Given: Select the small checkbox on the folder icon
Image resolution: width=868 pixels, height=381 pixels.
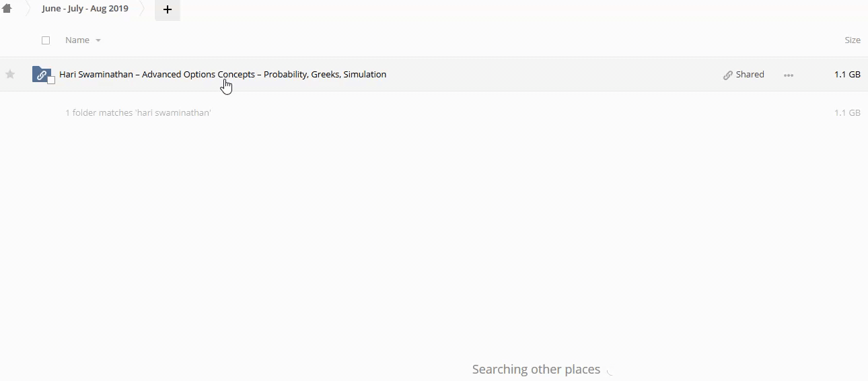Looking at the screenshot, I should point(51,81).
